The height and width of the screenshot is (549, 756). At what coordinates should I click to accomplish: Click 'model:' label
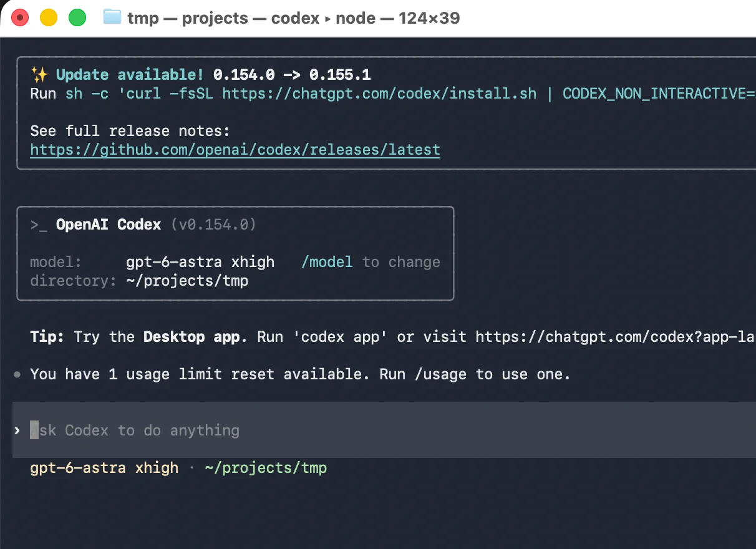(x=56, y=262)
